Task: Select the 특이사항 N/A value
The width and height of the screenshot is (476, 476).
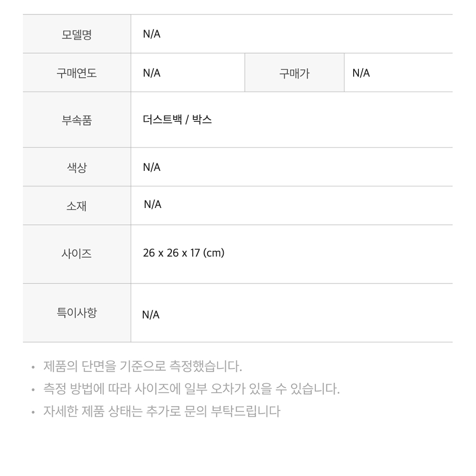Action: pyautogui.click(x=151, y=315)
